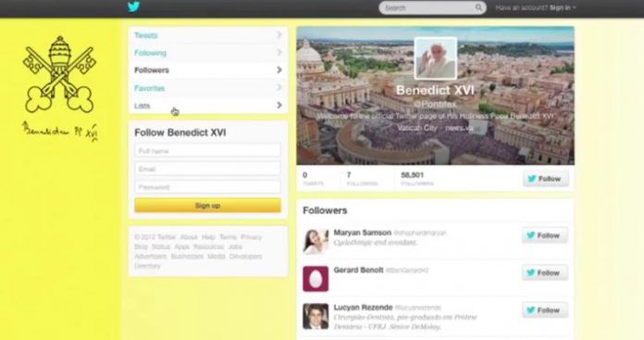644x340 pixels.
Task: Click the Twitter bird logo in top bar
Action: pyautogui.click(x=133, y=7)
